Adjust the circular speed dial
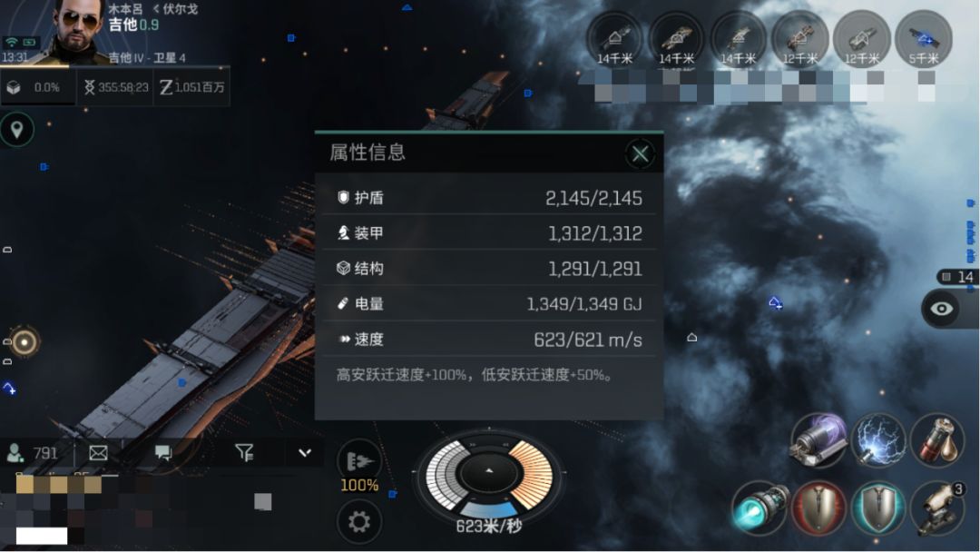Screen dimensions: 980x552 coord(489,474)
